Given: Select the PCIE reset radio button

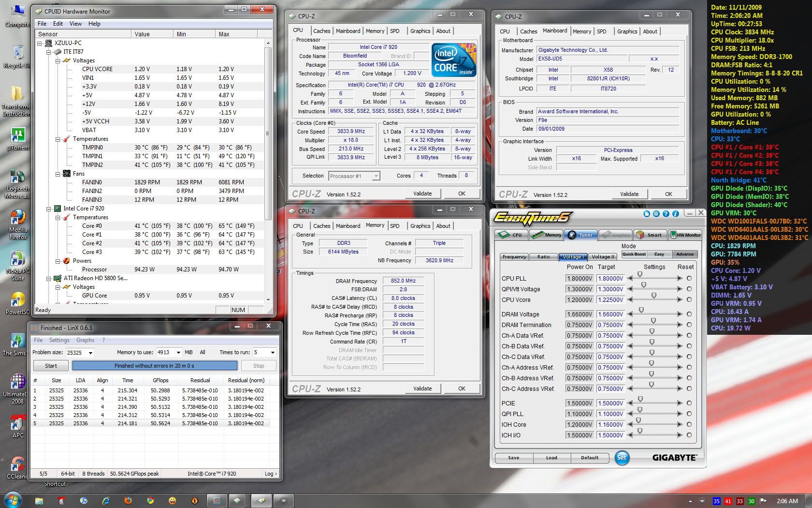Looking at the screenshot, I should [x=689, y=403].
